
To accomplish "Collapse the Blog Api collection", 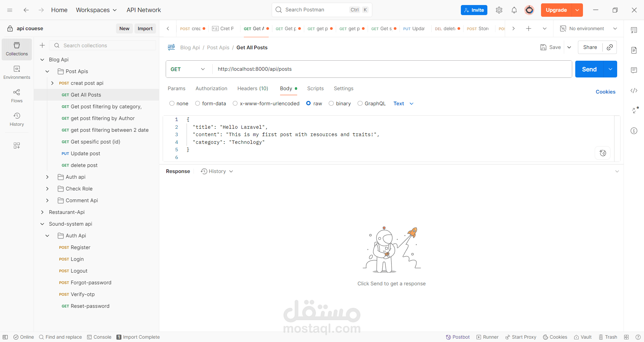I will [x=42, y=60].
